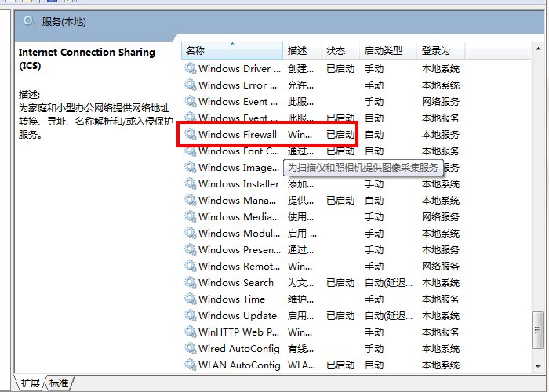Select the Windows Error ... service name
This screenshot has height=392, width=549.
[x=238, y=85]
